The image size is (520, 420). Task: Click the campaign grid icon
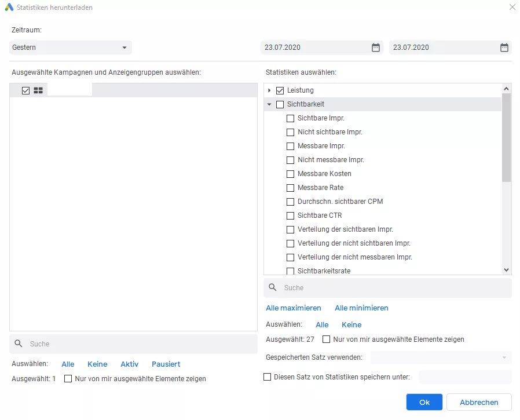click(38, 90)
